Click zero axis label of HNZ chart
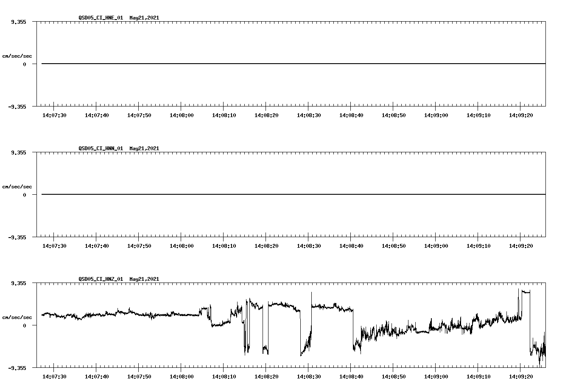Screen dimensions: 576x392 [25, 325]
